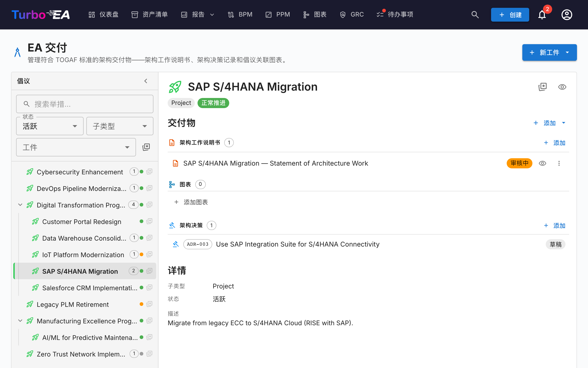Image resolution: width=588 pixels, height=368 pixels.
Task: Open the 新工件 split button dropdown arrow
Action: (567, 52)
